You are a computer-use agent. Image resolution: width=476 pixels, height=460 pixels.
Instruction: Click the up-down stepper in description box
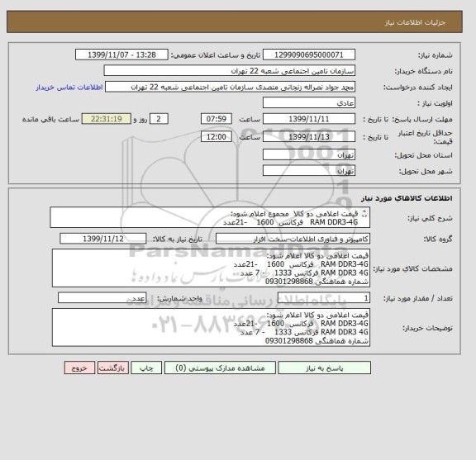tap(364, 214)
